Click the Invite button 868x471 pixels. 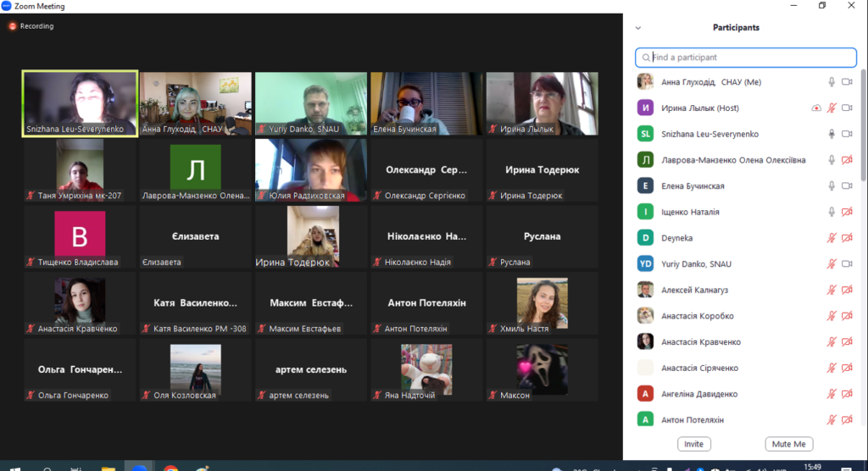[x=693, y=444]
